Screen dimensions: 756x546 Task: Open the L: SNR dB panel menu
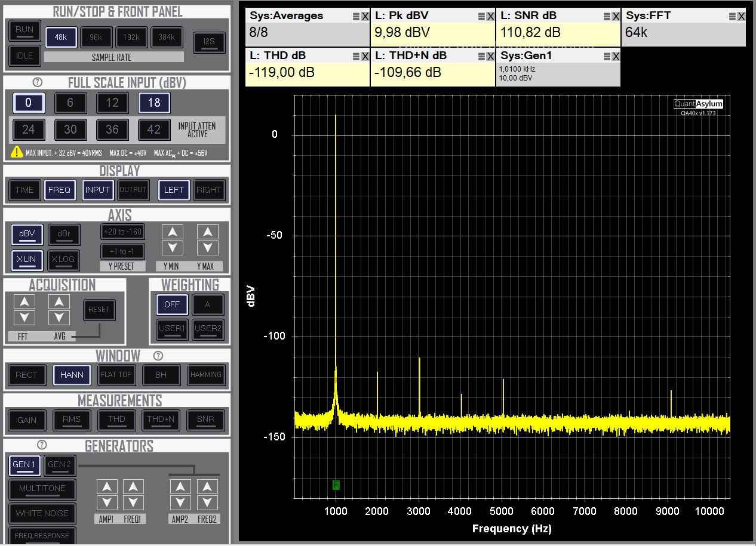607,16
